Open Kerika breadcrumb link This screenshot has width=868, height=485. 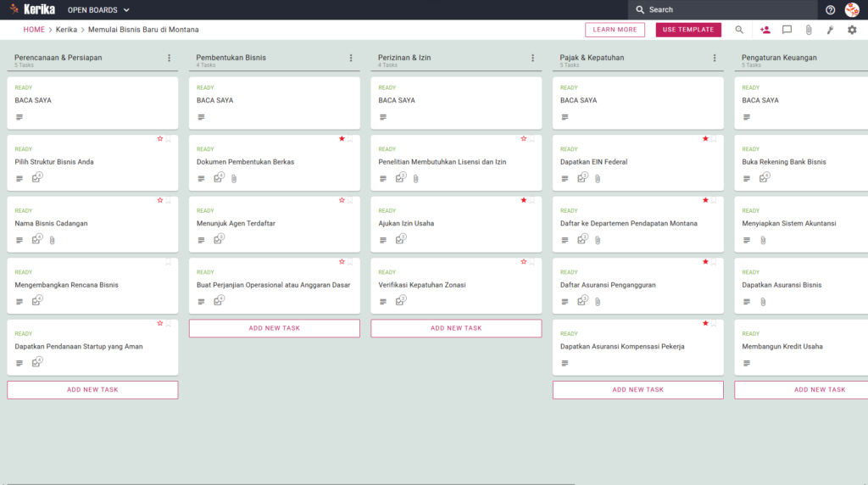(x=66, y=30)
